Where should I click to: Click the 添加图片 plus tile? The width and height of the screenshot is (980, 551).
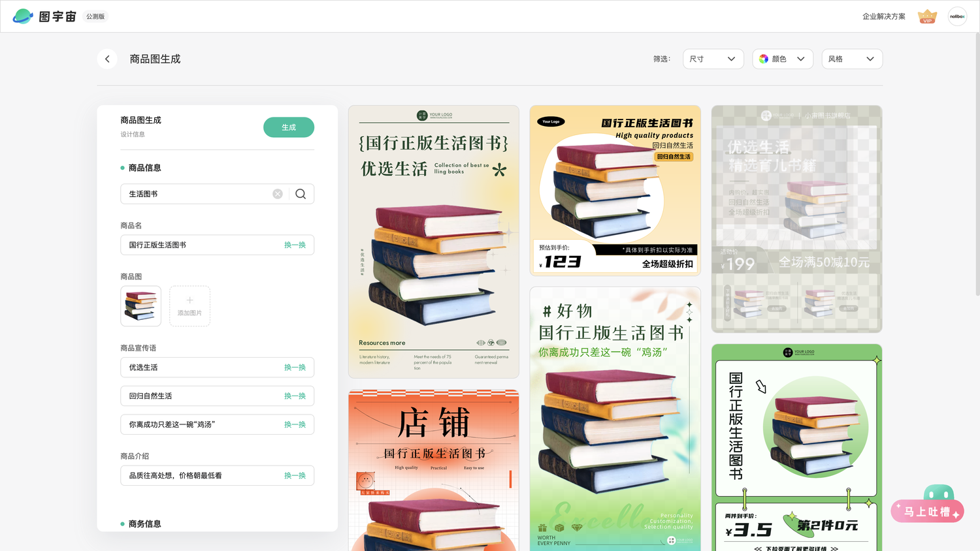click(x=189, y=306)
